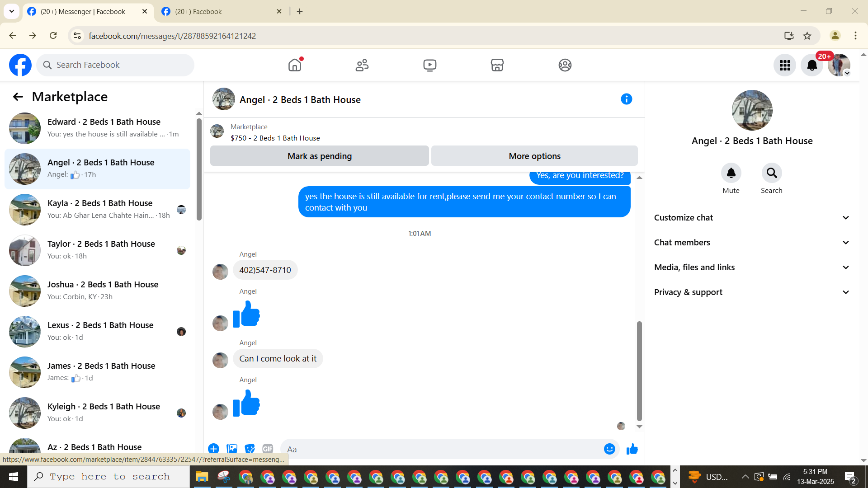Click the More options button

[534, 156]
